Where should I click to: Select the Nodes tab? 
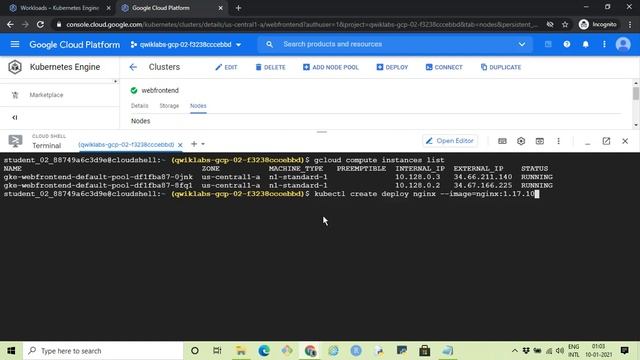point(198,106)
